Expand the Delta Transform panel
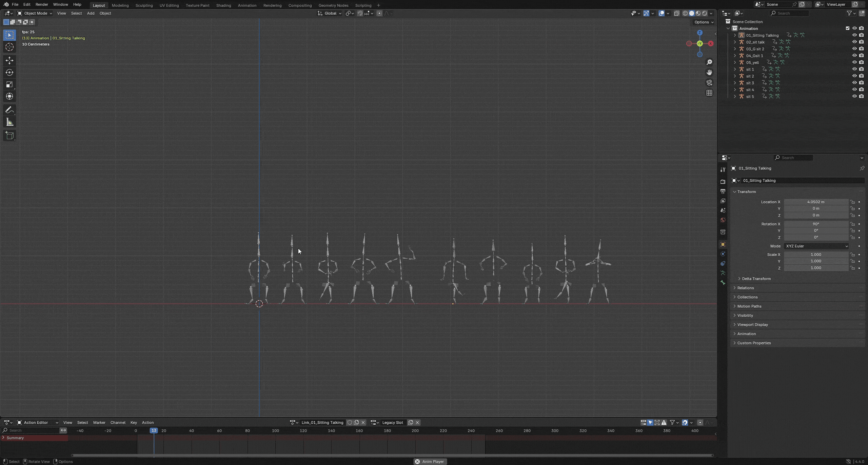868x465 pixels. [x=756, y=279]
